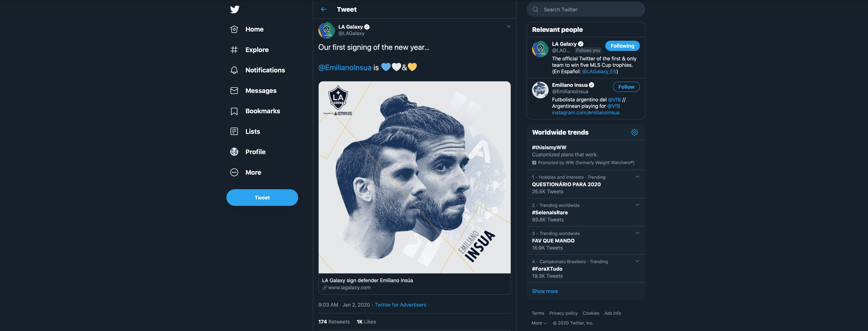Go back using the left arrow
Viewport: 868px width, 331px height.
324,9
